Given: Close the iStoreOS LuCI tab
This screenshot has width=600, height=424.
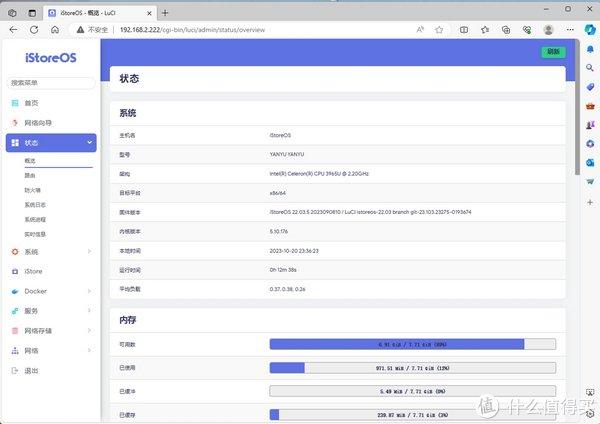Looking at the screenshot, I should click(x=149, y=13).
